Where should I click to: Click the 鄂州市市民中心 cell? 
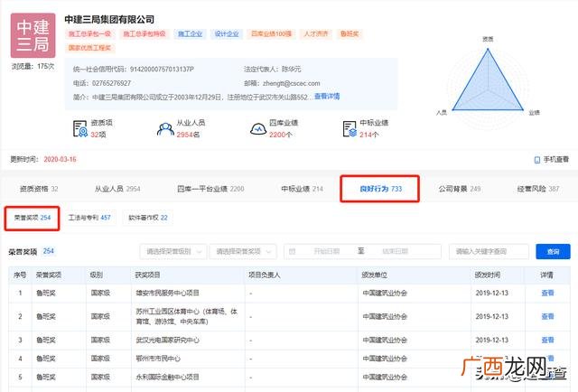click(x=158, y=359)
